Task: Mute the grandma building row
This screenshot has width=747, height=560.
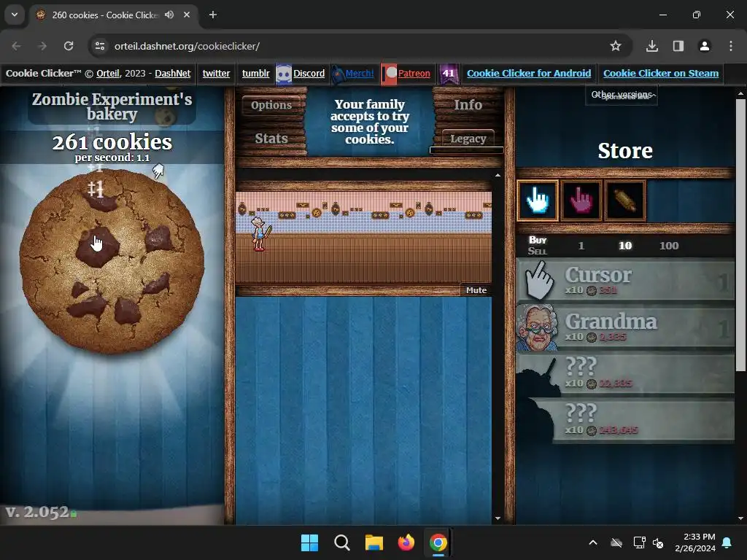Action: [476, 290]
